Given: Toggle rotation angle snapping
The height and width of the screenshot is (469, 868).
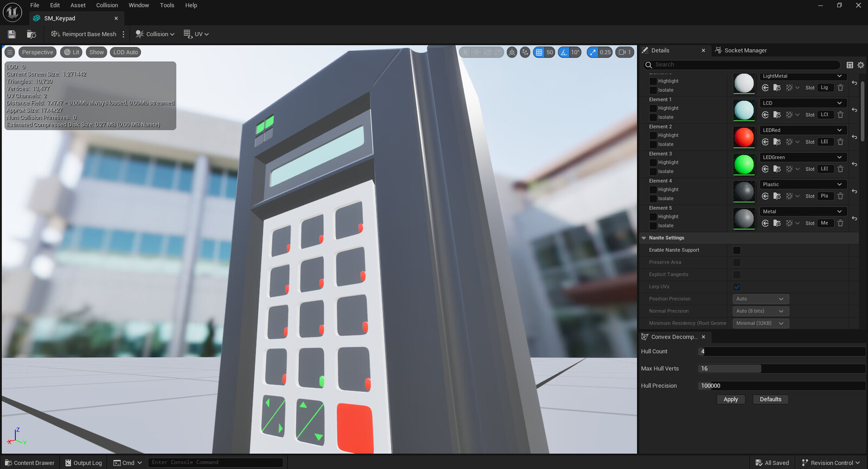Looking at the screenshot, I should [564, 52].
